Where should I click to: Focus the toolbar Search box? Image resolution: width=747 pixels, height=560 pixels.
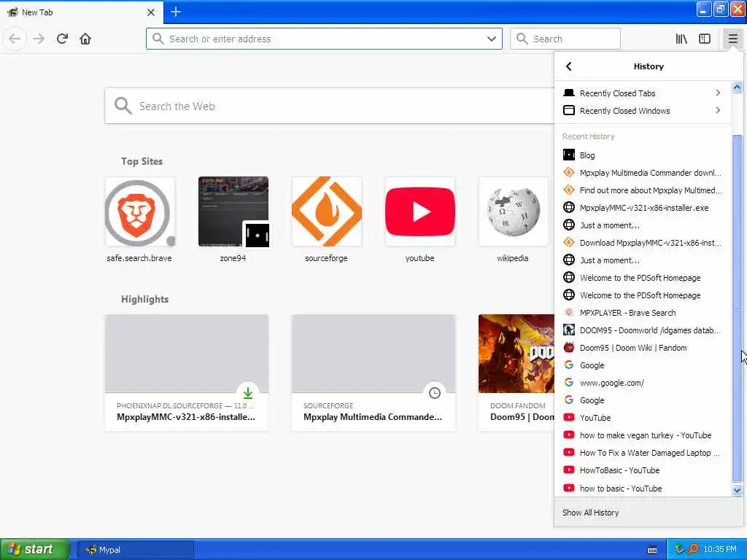pos(565,39)
